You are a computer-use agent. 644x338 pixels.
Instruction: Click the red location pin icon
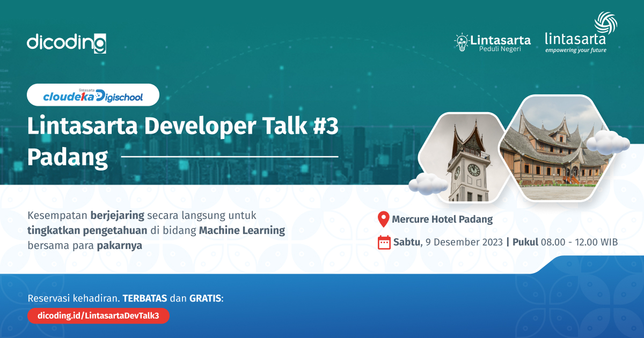(383, 219)
